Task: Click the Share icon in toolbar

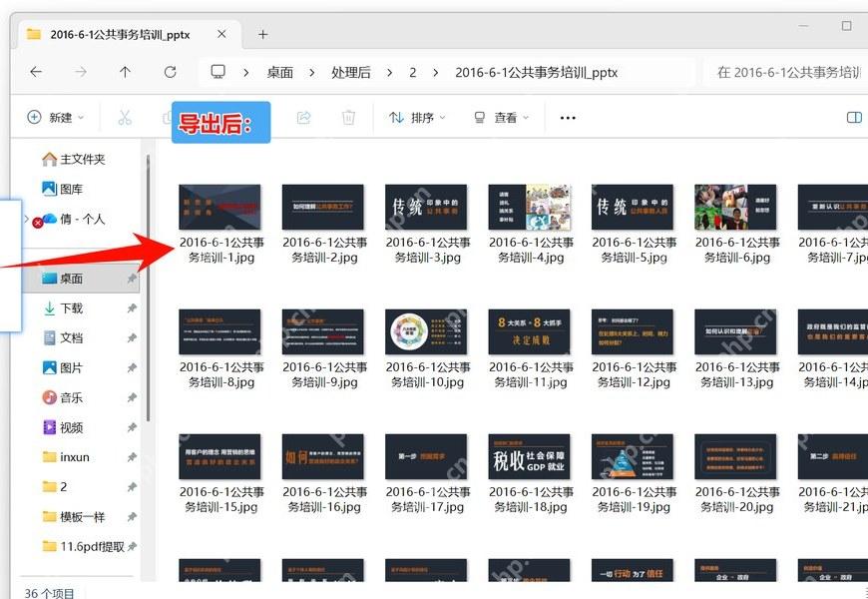Action: pos(304,118)
